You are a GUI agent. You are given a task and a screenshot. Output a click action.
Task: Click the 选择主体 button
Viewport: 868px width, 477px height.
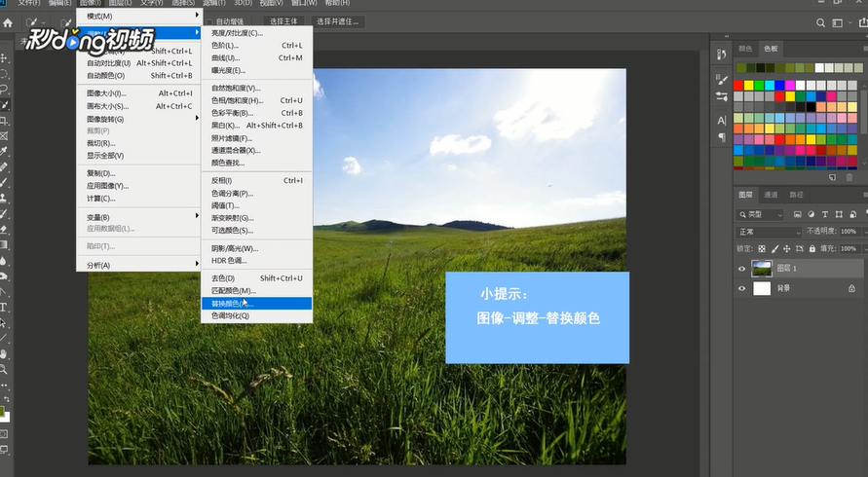[x=284, y=21]
